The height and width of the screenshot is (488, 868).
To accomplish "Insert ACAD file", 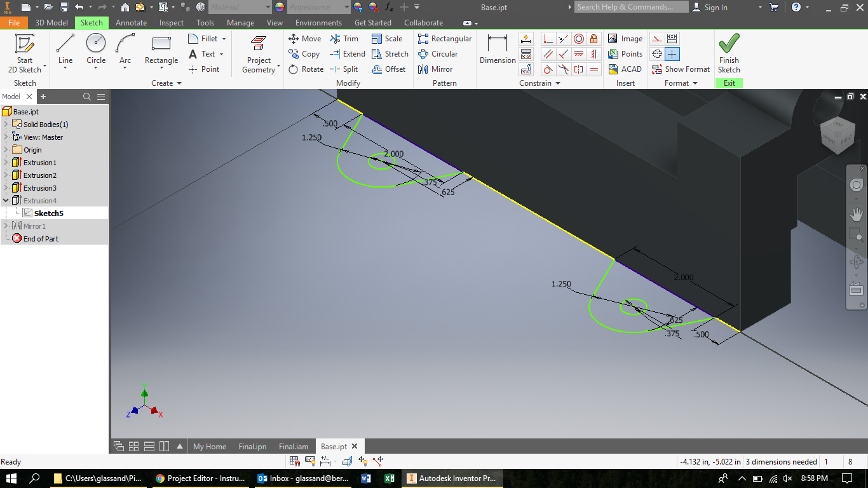I will pyautogui.click(x=625, y=69).
